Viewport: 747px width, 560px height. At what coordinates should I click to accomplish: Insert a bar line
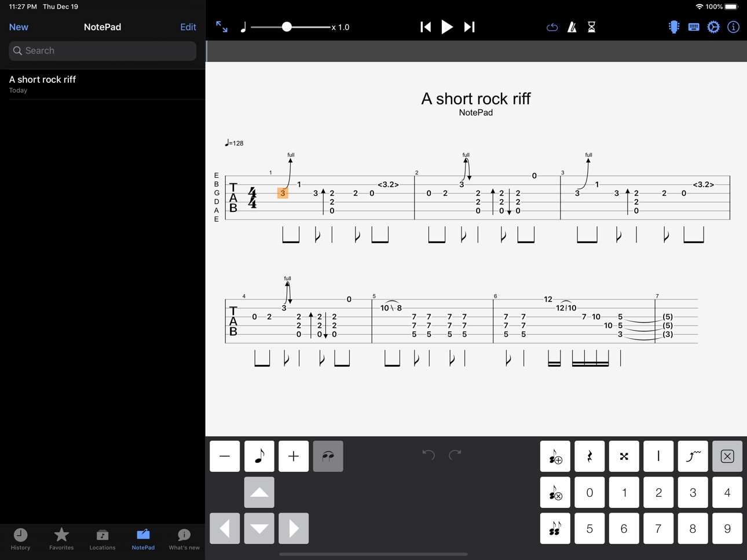tap(658, 456)
